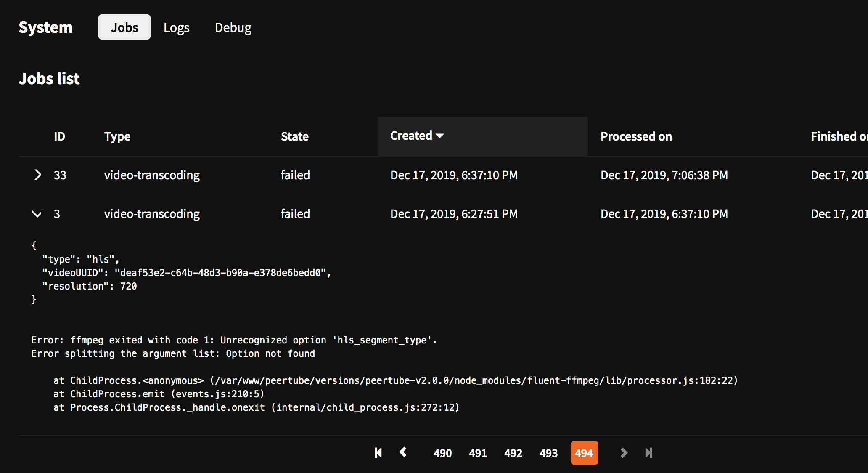The image size is (868, 473).
Task: Click the collapse chevron beside job 3
Action: pos(37,214)
